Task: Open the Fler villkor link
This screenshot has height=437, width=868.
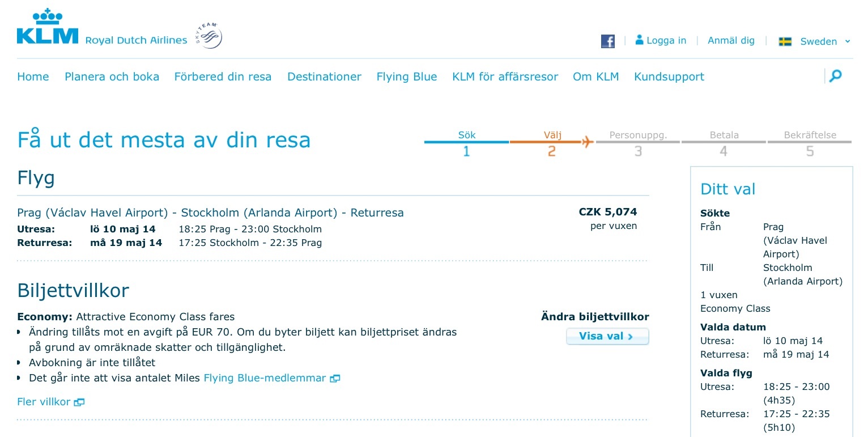Action: [44, 402]
